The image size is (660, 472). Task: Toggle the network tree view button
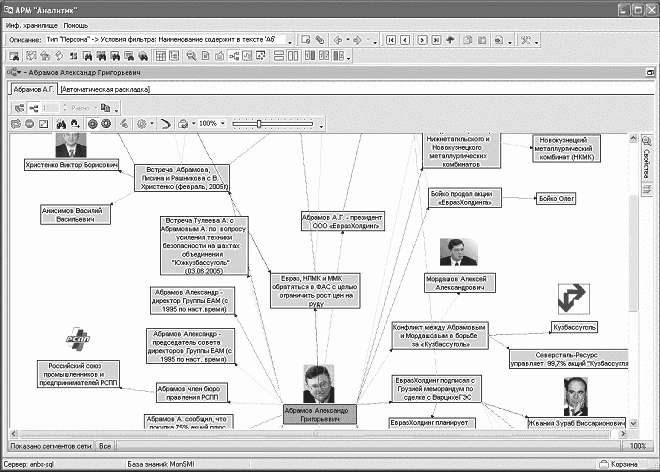pos(233,56)
